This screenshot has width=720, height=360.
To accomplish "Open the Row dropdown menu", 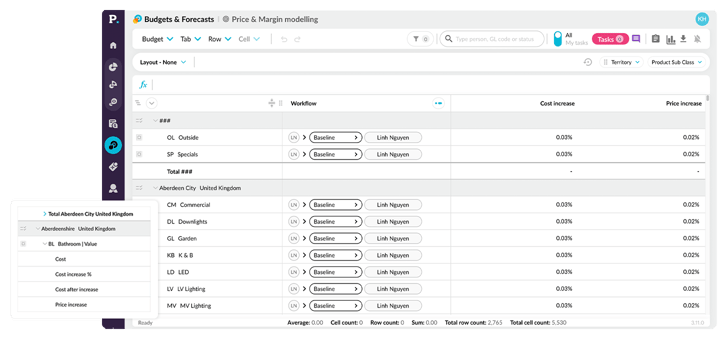I will pyautogui.click(x=219, y=39).
